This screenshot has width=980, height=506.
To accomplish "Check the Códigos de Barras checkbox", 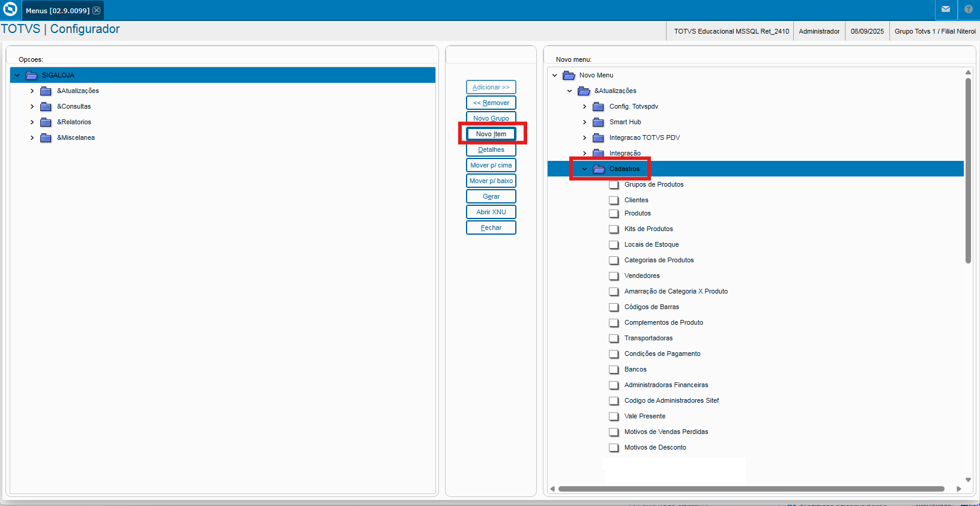I will coord(614,307).
